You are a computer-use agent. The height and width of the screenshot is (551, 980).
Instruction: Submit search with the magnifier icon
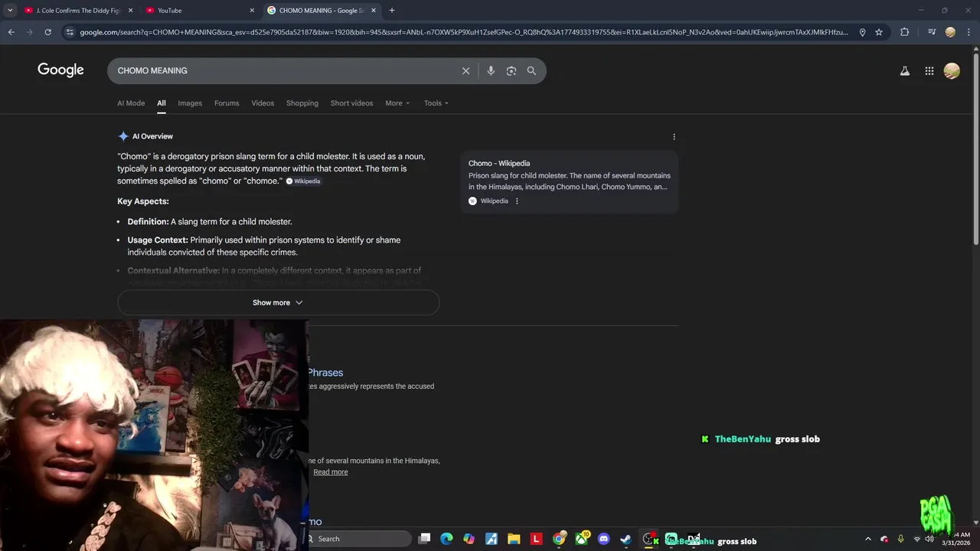coord(531,70)
